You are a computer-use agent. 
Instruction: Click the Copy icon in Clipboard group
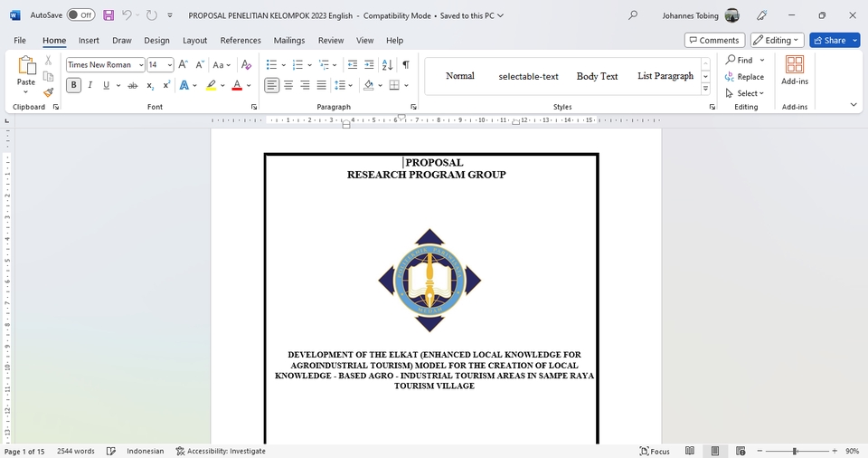(x=48, y=77)
